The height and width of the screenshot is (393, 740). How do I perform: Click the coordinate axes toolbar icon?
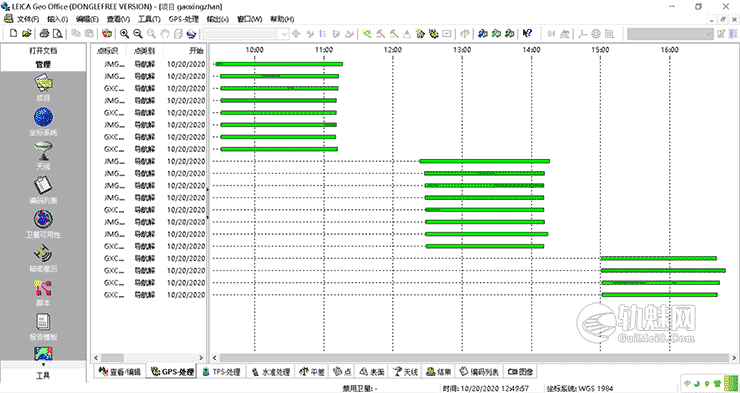click(x=582, y=33)
